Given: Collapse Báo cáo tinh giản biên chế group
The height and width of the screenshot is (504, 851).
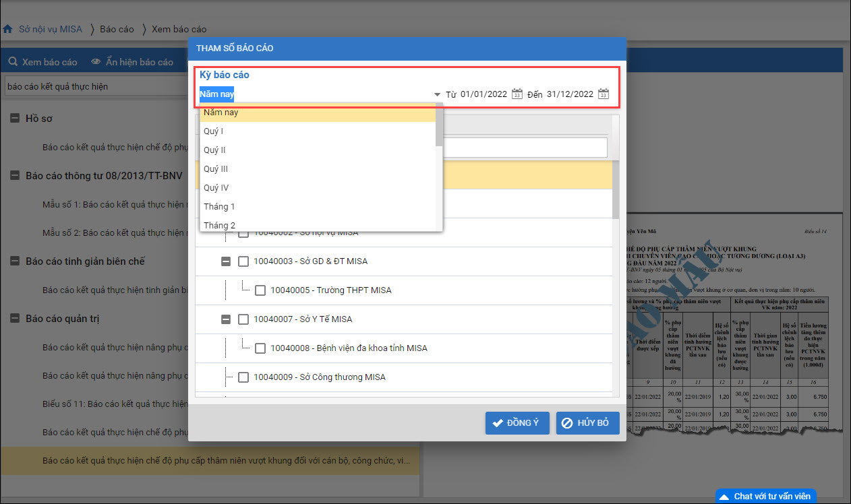Looking at the screenshot, I should point(14,261).
